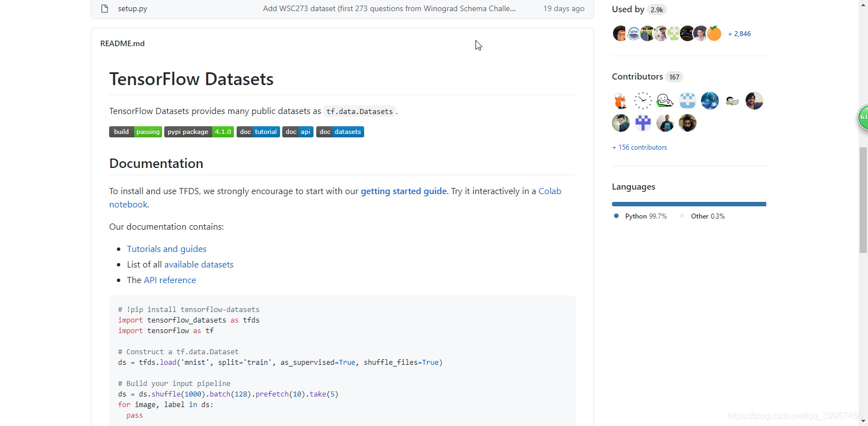Open Tutorials and guides link
Screen dimensions: 868x426
coord(166,249)
